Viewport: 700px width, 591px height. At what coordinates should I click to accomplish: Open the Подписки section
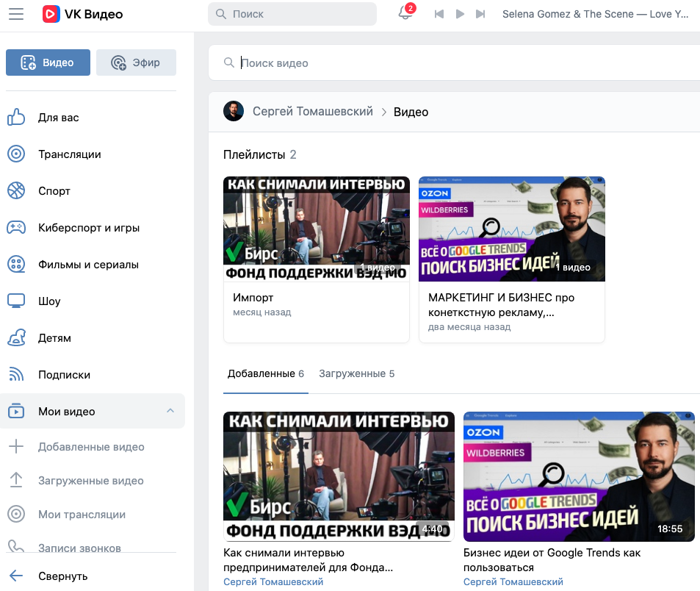(65, 375)
